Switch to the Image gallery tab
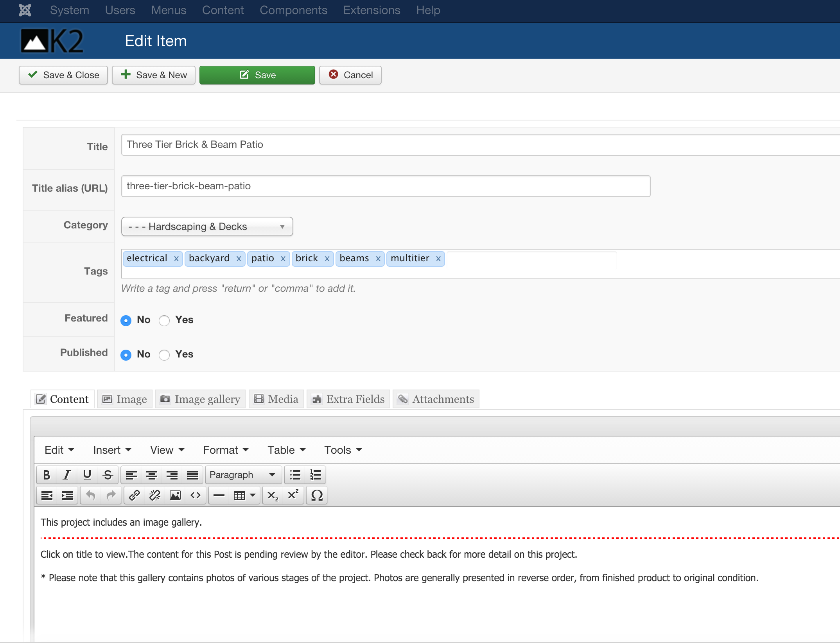This screenshot has height=643, width=840. [200, 399]
